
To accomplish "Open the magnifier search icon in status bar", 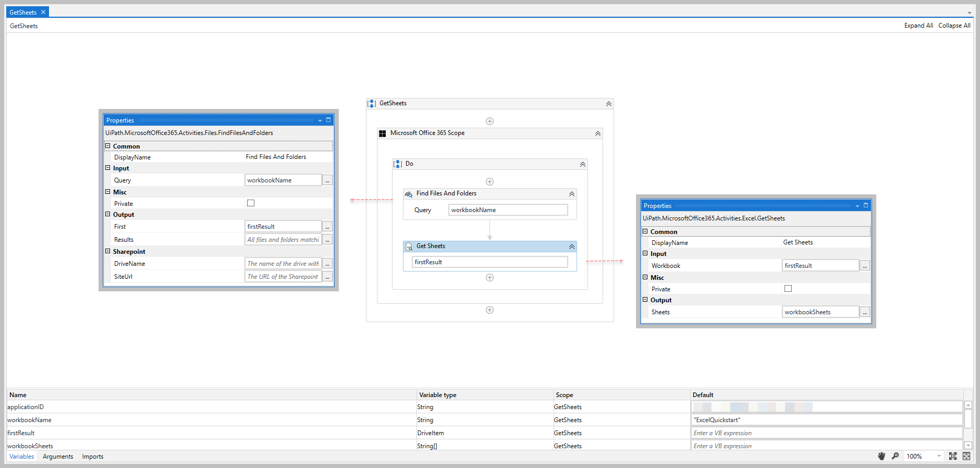I will point(895,456).
